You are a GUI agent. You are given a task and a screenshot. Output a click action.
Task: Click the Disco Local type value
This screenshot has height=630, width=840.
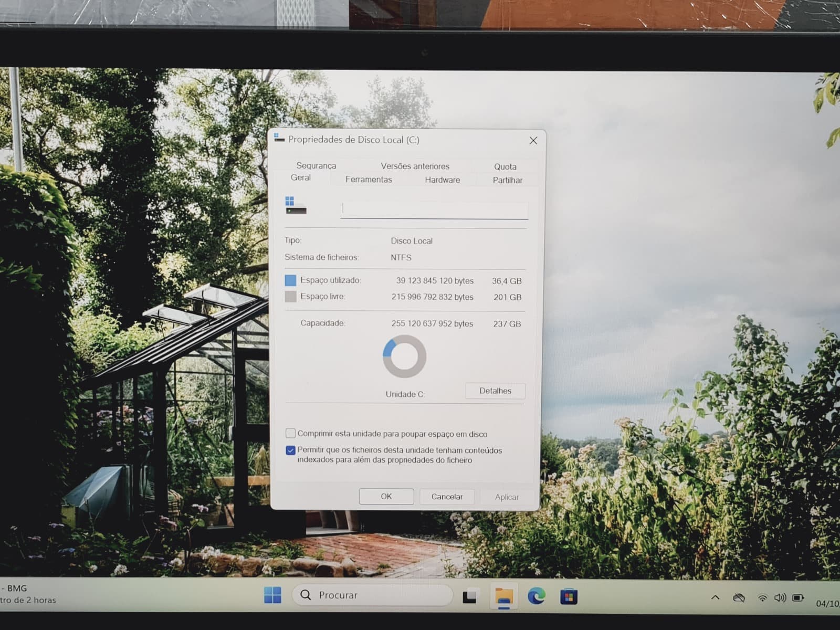[x=412, y=240]
